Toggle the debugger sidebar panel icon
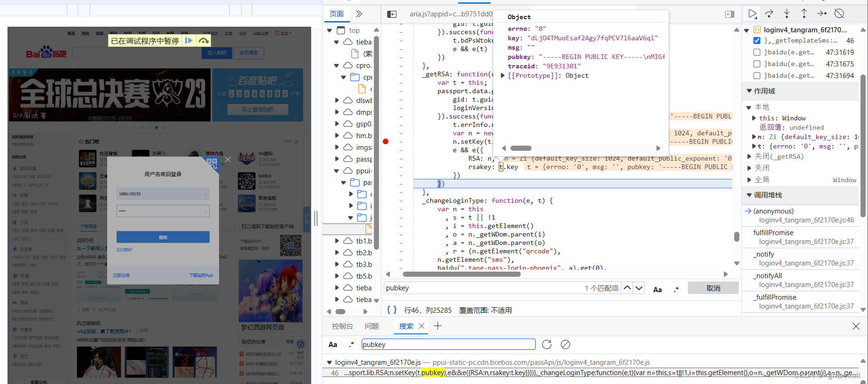 [x=729, y=14]
